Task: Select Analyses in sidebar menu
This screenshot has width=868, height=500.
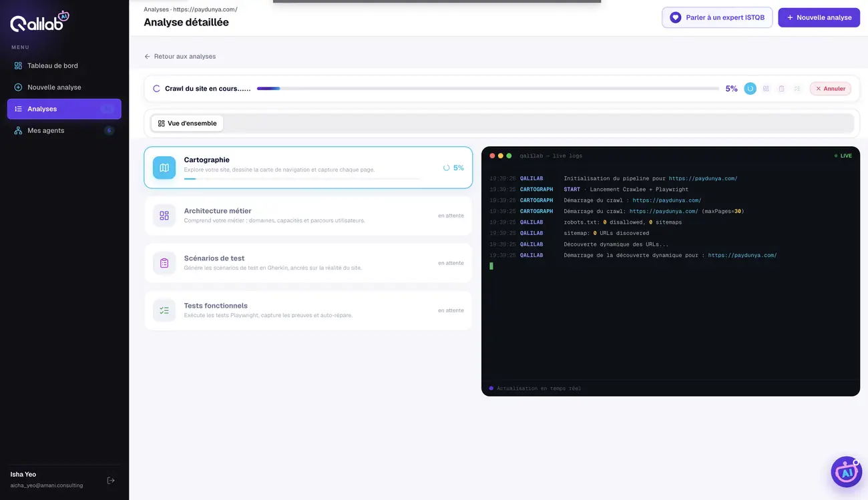Action: tap(64, 109)
